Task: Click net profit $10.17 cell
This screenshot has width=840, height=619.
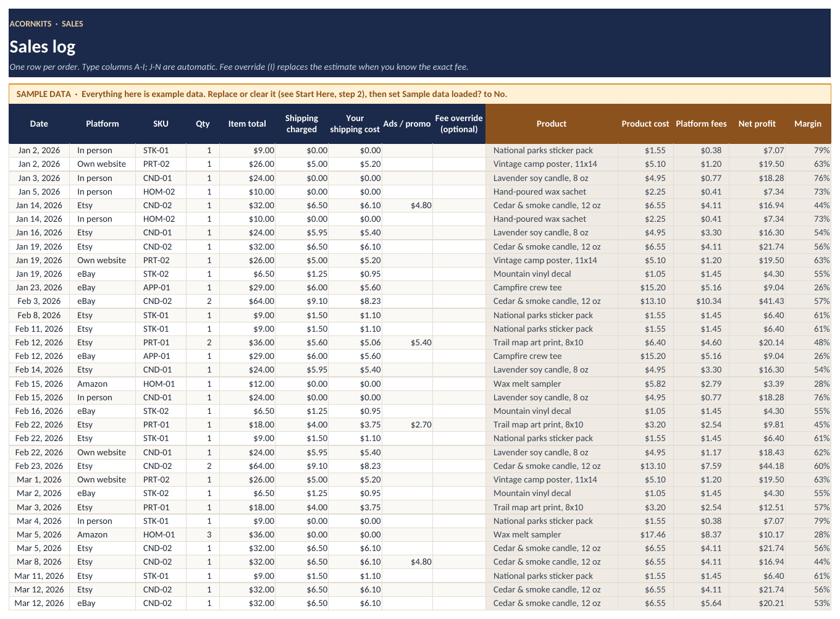Action: (x=757, y=534)
